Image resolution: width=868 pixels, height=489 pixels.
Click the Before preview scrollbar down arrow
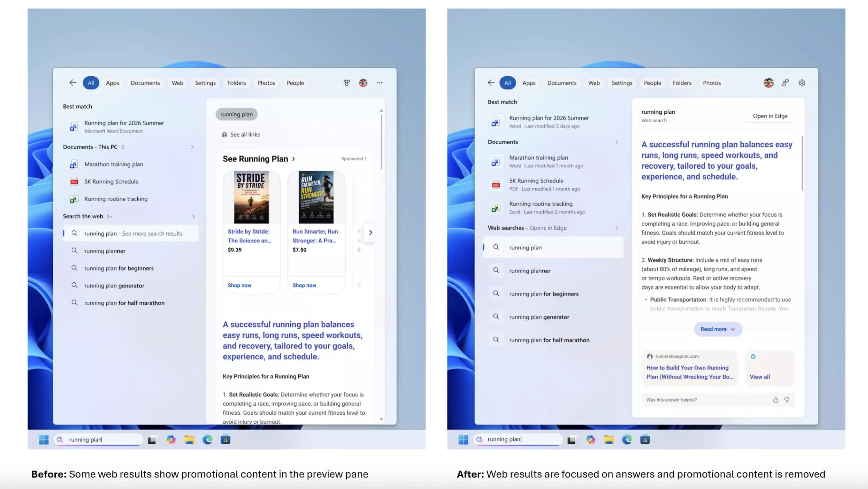pyautogui.click(x=381, y=419)
